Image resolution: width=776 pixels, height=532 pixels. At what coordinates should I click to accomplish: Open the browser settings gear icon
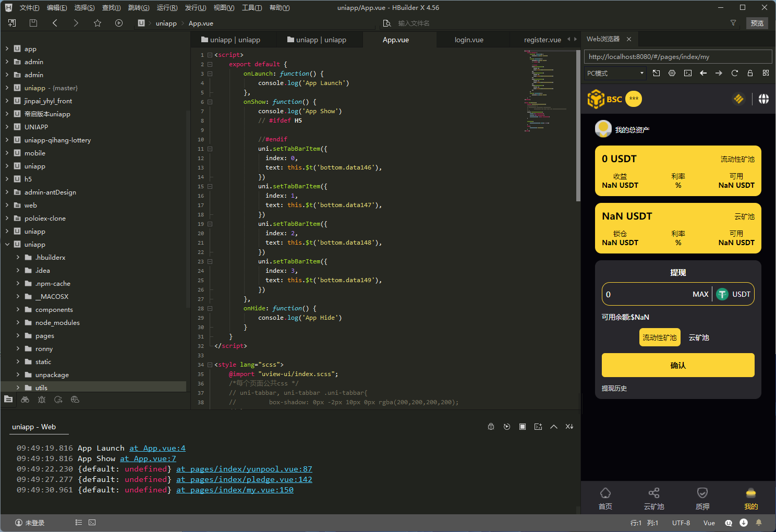(672, 73)
